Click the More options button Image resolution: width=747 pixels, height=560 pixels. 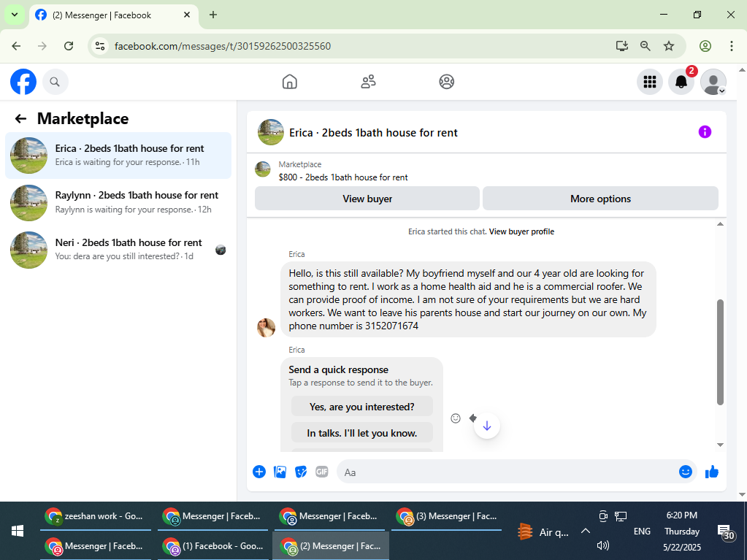tap(600, 199)
